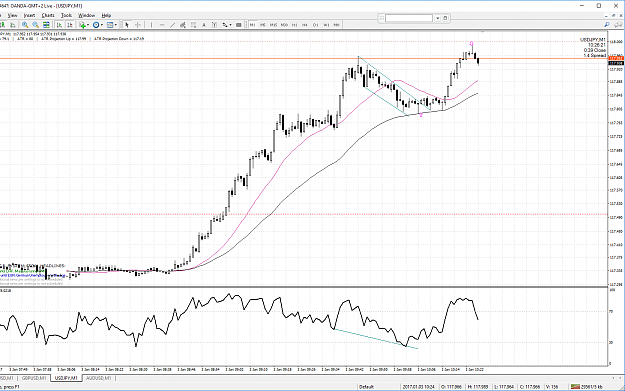Switch to W1 timeframe
The width and height of the screenshot is (625, 391).
pyautogui.click(x=326, y=25)
